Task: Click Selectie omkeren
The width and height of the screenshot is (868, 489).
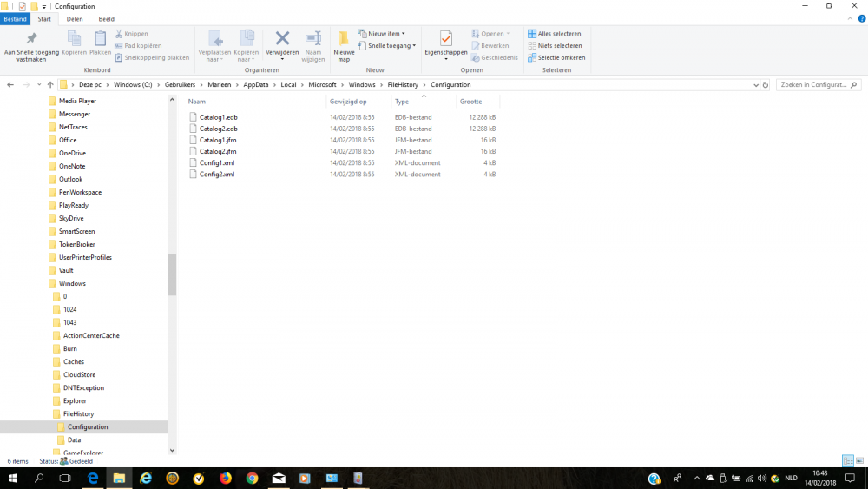Action: [x=556, y=57]
